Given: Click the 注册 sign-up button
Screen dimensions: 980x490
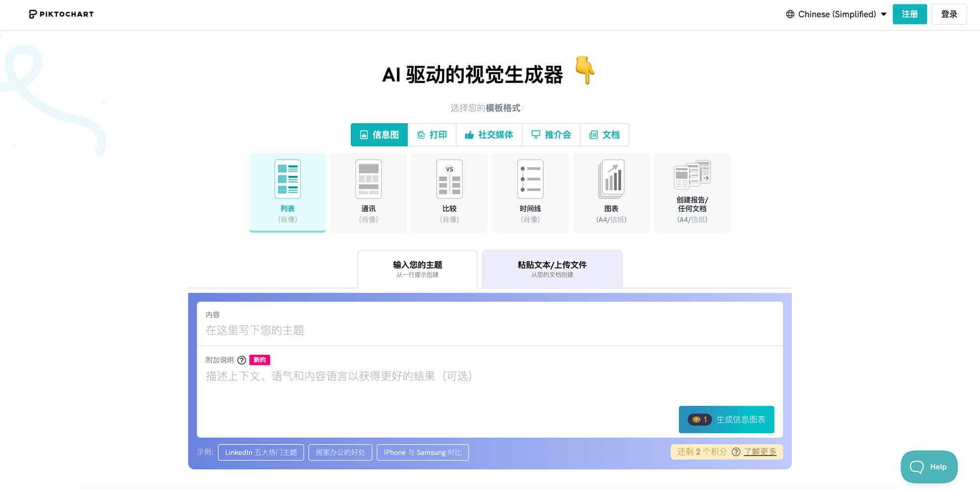Looking at the screenshot, I should (909, 14).
